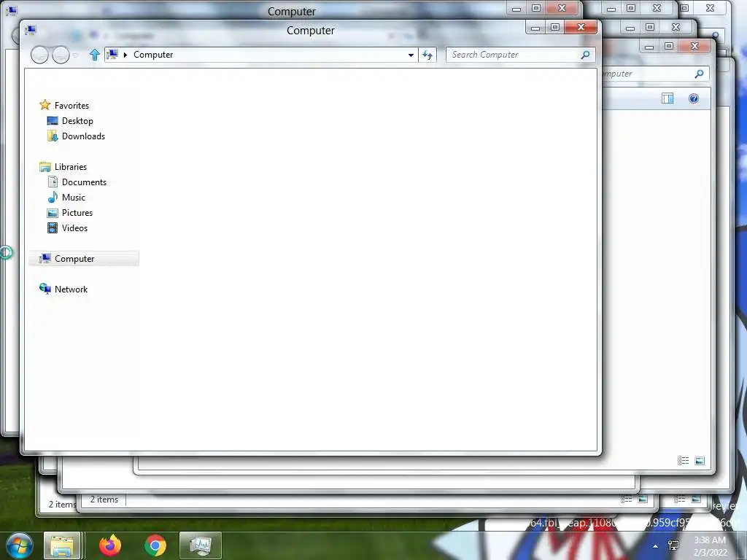Launch Google Chrome from the taskbar
This screenshot has height=560, width=747.
155,545
